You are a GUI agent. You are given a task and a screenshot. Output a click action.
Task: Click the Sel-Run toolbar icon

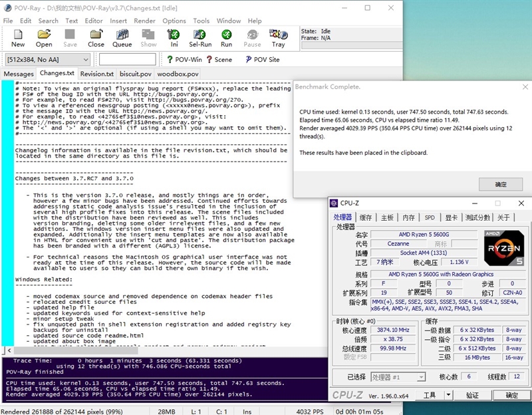coord(200,35)
